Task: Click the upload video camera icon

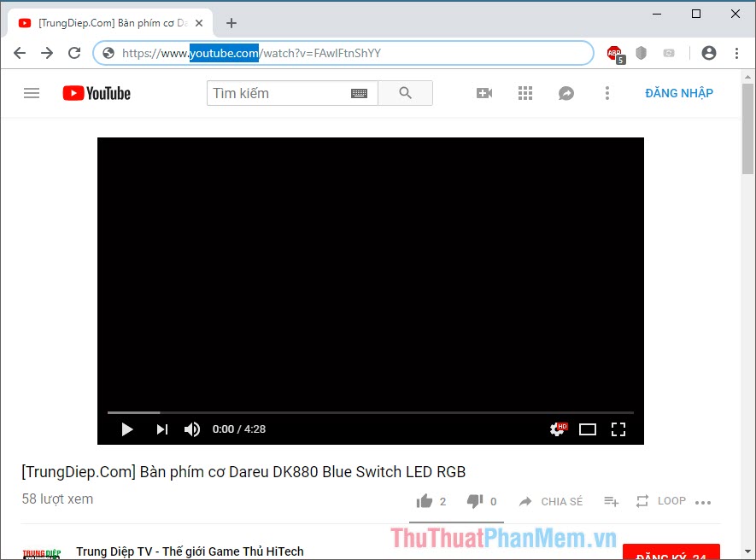Action: click(483, 92)
